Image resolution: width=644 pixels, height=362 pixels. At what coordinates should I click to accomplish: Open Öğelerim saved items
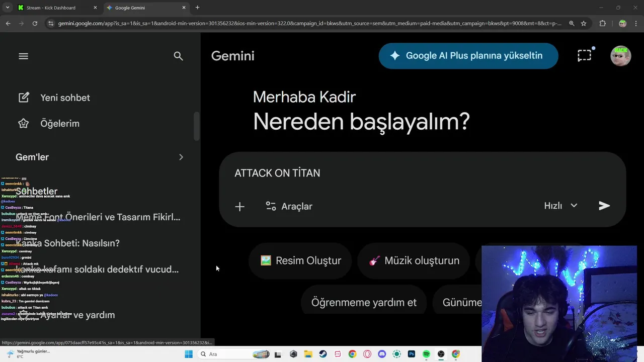click(x=49, y=123)
